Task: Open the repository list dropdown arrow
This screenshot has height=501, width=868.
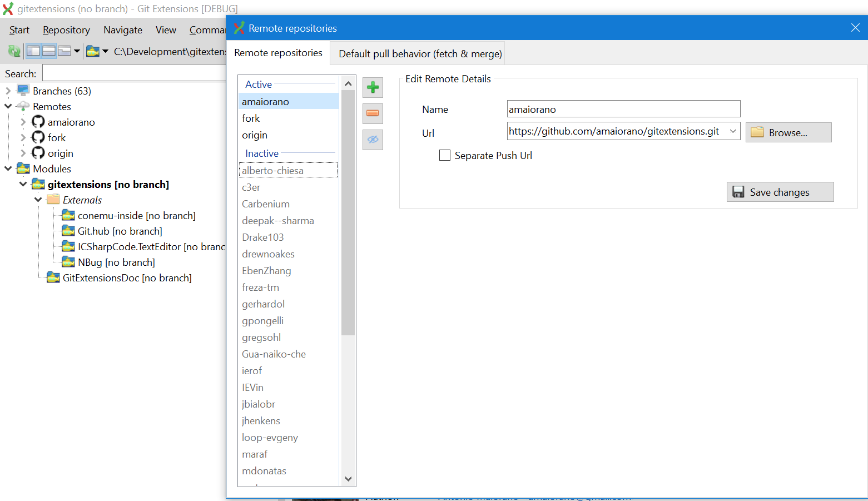Action: coord(106,51)
